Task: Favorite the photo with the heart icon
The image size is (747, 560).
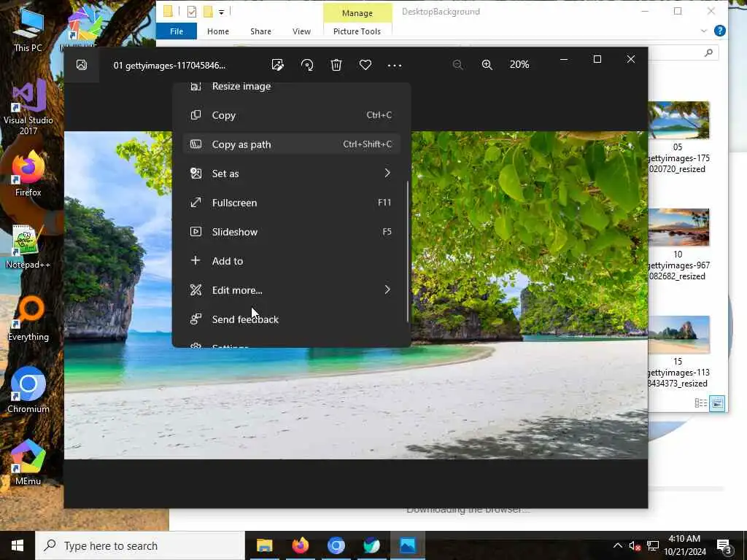Action: 365,65
